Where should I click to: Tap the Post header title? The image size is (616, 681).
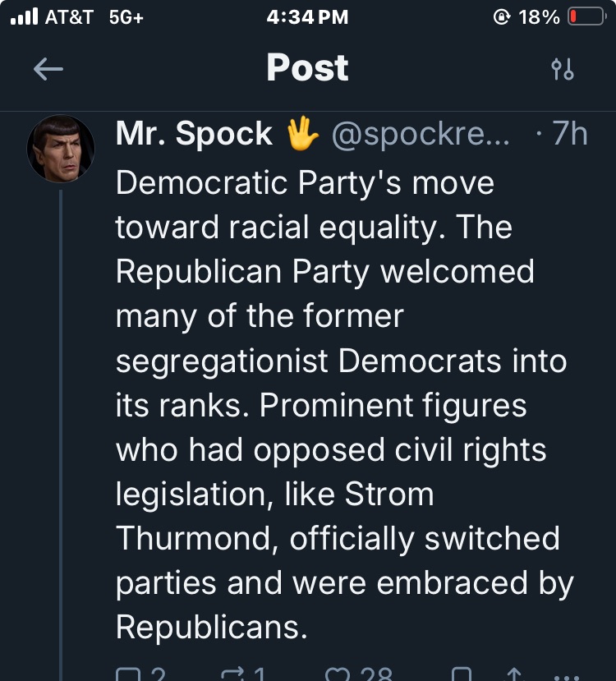307,68
